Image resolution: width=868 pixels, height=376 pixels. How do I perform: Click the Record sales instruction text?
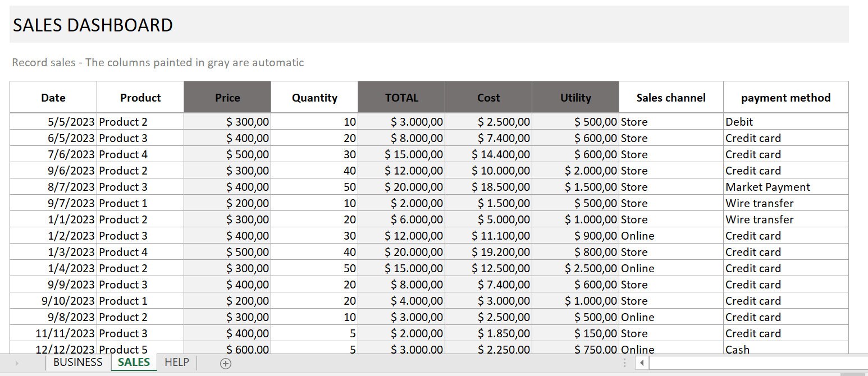157,62
